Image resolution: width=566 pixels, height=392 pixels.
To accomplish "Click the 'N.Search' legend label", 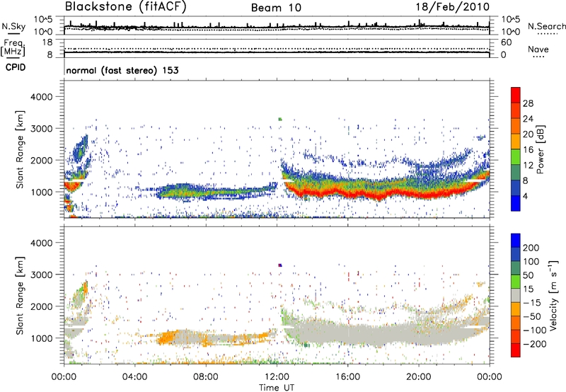I will 546,26.
